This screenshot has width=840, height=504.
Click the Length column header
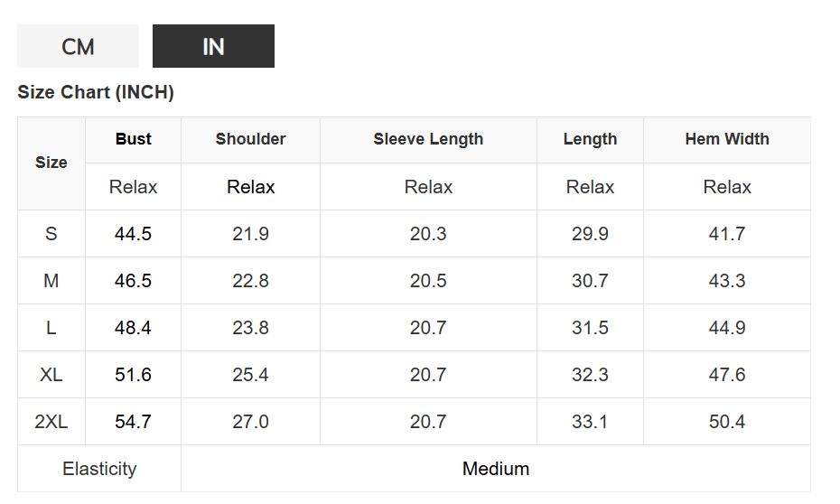pos(590,139)
